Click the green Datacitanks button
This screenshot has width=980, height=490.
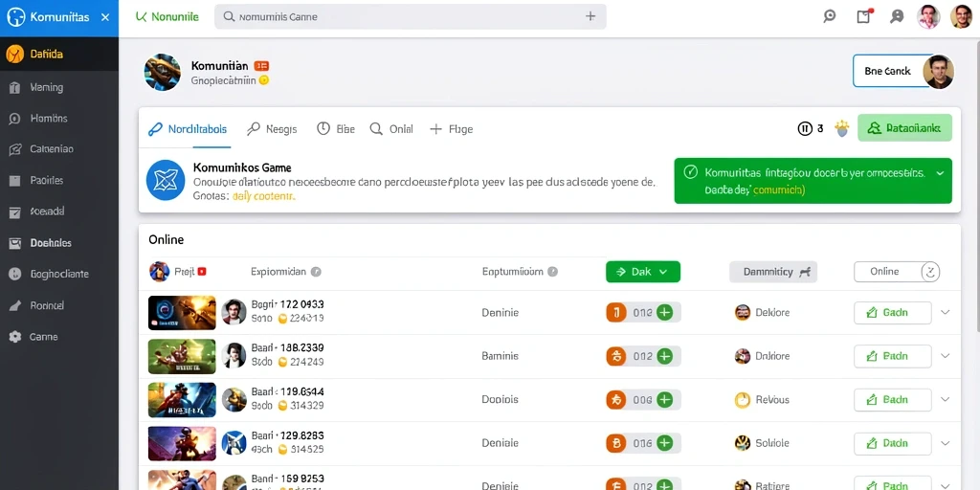coord(905,128)
